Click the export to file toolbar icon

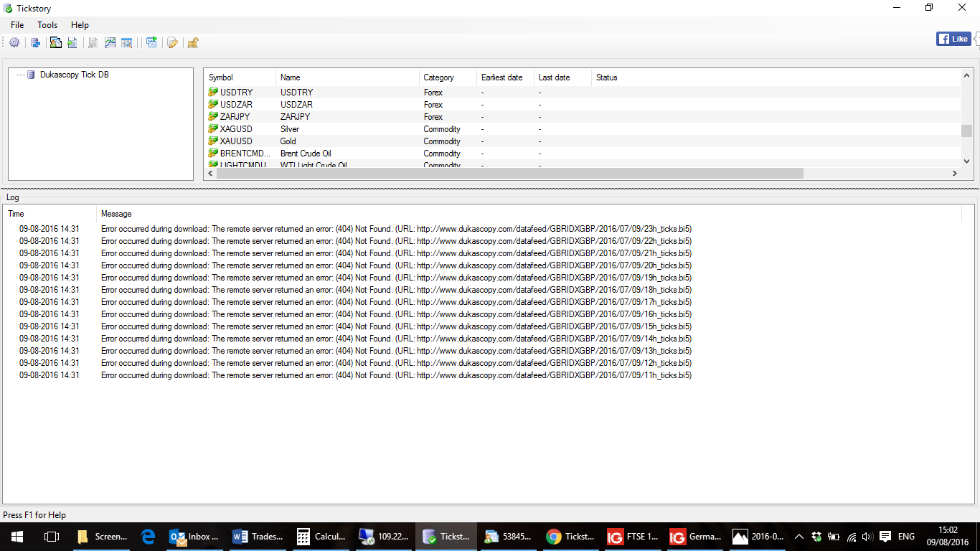pyautogui.click(x=72, y=43)
